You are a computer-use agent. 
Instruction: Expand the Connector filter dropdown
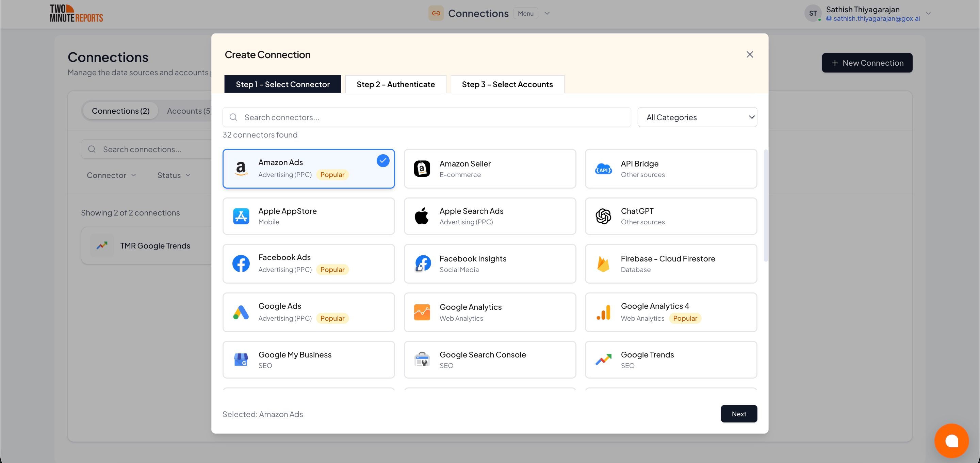click(111, 175)
